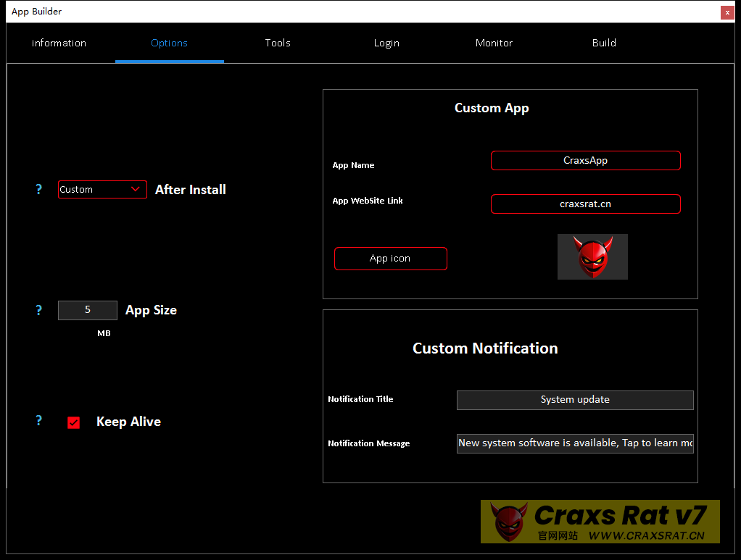The image size is (741, 560).
Task: Click the help icon beside App Size
Action: pos(38,310)
